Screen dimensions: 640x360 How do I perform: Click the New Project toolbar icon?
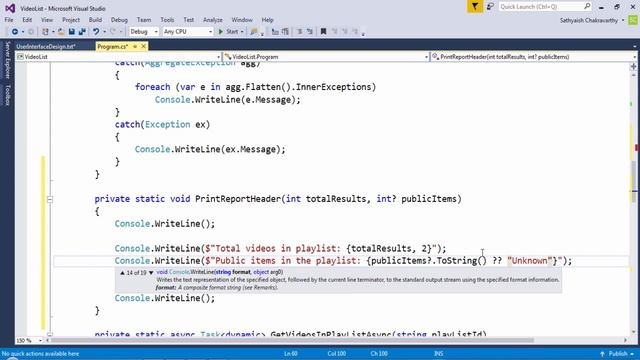(x=45, y=31)
